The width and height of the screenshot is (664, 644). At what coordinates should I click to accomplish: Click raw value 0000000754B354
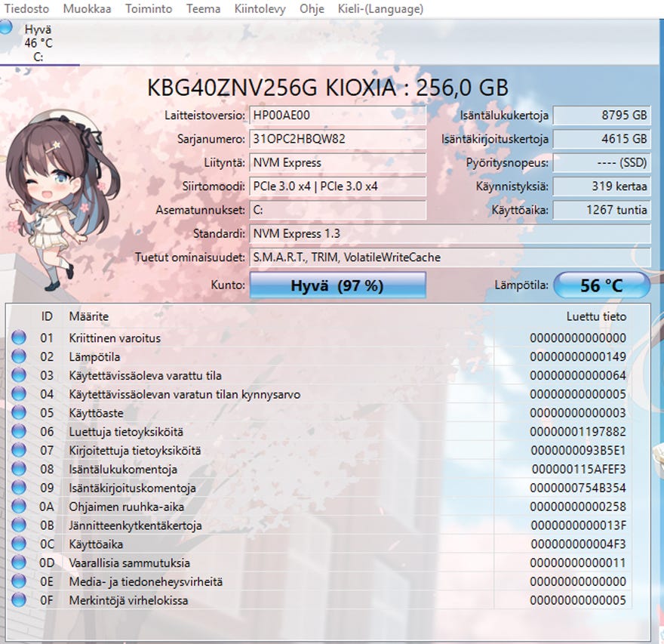(x=578, y=488)
